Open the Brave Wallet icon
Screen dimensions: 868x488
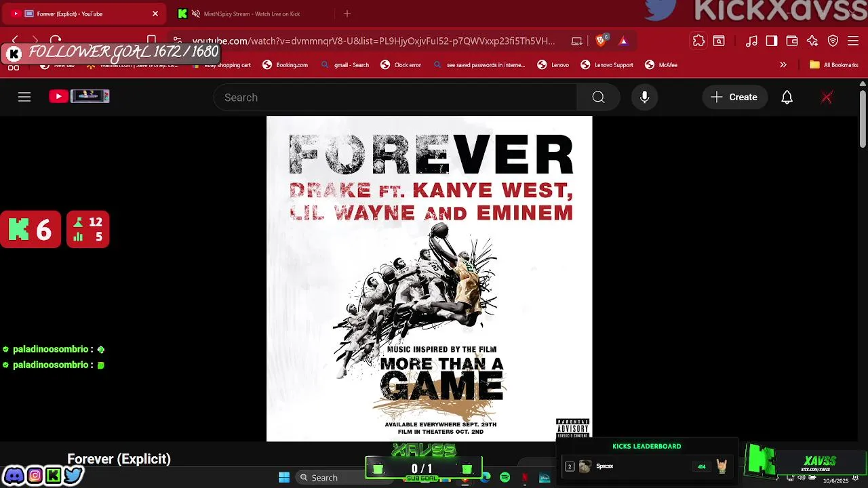tap(792, 41)
